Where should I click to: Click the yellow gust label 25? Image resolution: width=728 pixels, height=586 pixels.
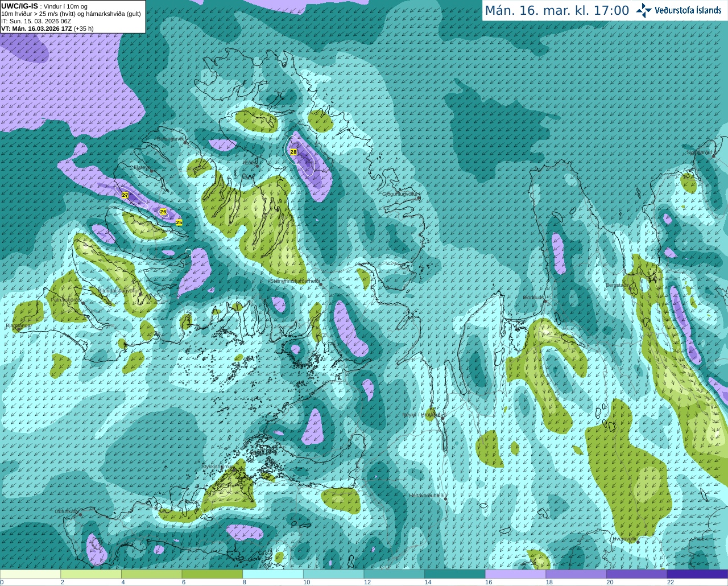179,222
